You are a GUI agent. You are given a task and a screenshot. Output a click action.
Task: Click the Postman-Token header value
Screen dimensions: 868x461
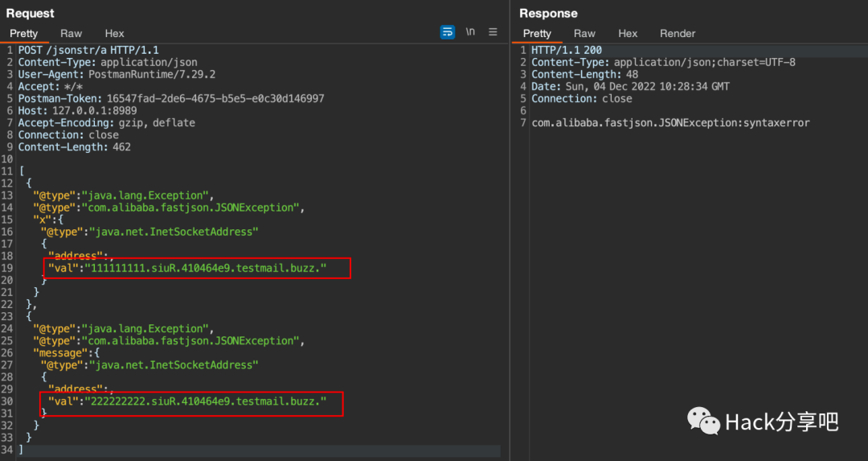tap(215, 99)
